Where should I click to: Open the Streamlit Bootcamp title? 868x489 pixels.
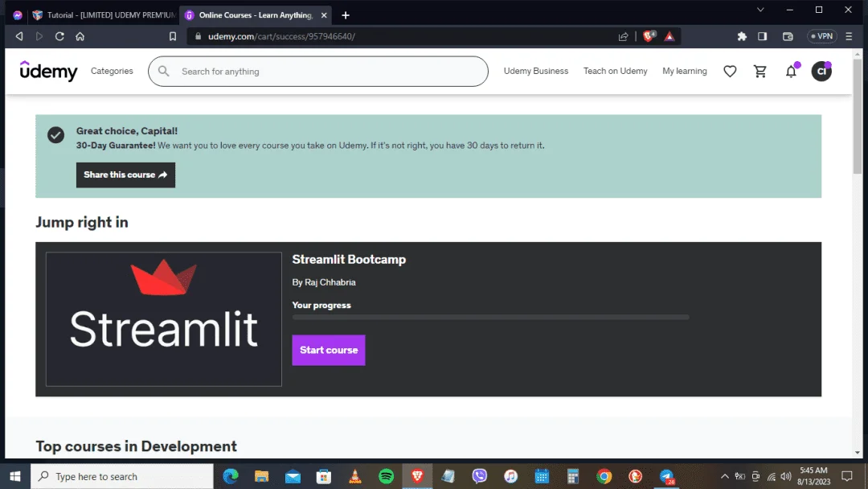349,260
